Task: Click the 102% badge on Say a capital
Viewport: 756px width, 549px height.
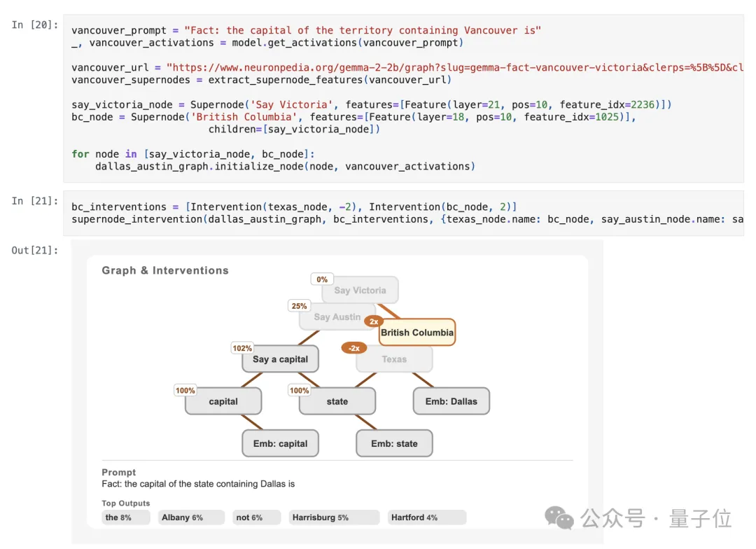Action: 242,348
